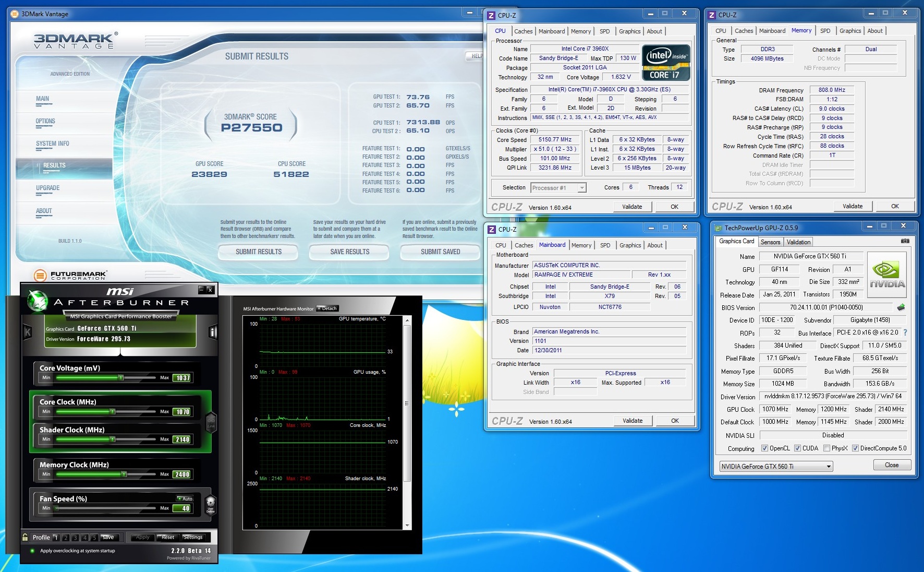Open the Validation tab in GPU-Z
Viewport: 924px width, 572px height.
(x=798, y=242)
